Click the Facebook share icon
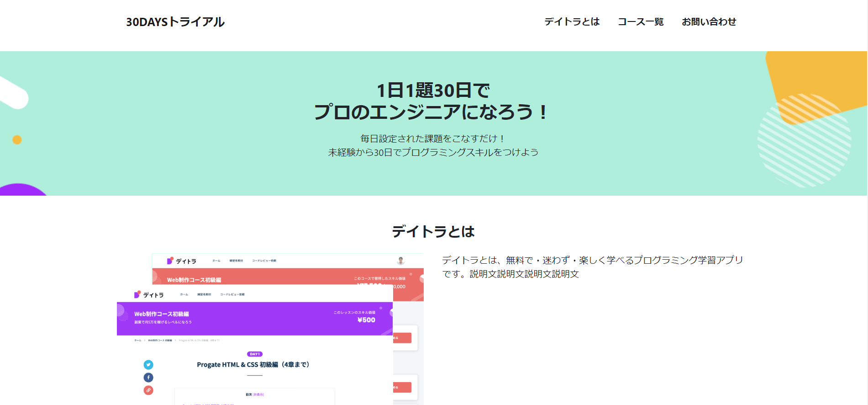This screenshot has width=868, height=405. (148, 378)
